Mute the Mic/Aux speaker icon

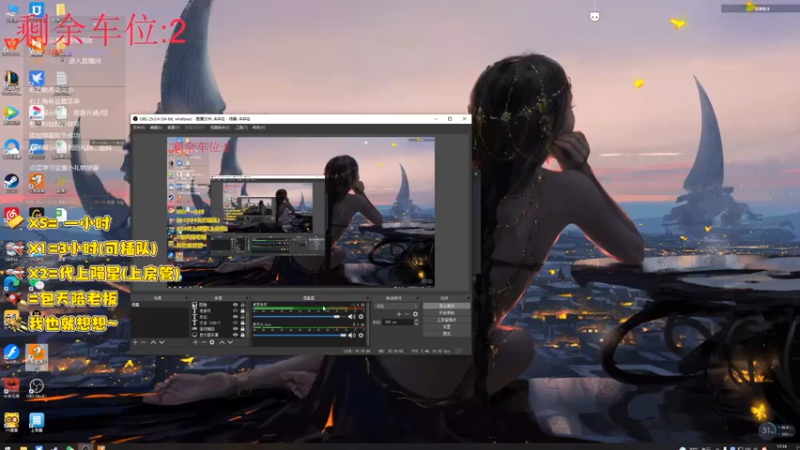[351, 335]
